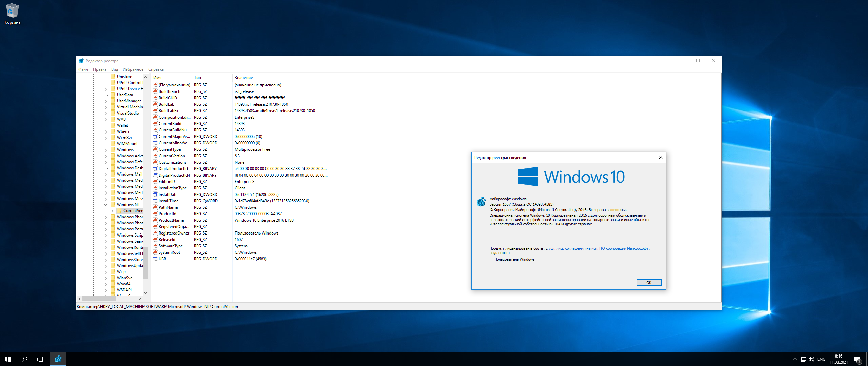Select the InstallationType value row

[x=240, y=188]
